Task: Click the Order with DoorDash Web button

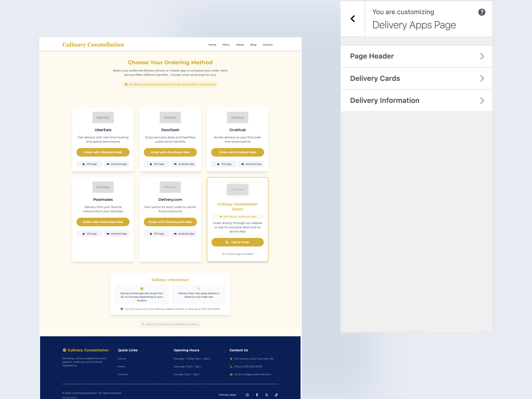Action: tap(170, 152)
